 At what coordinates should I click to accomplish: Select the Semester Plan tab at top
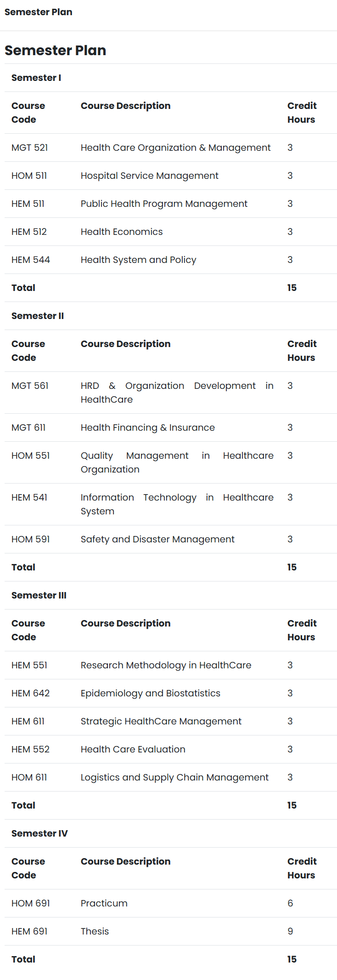[39, 12]
